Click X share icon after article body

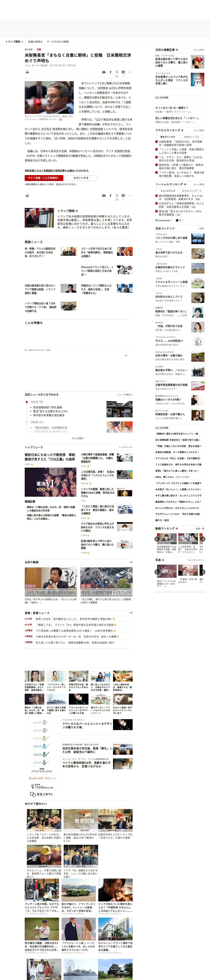[117, 196]
